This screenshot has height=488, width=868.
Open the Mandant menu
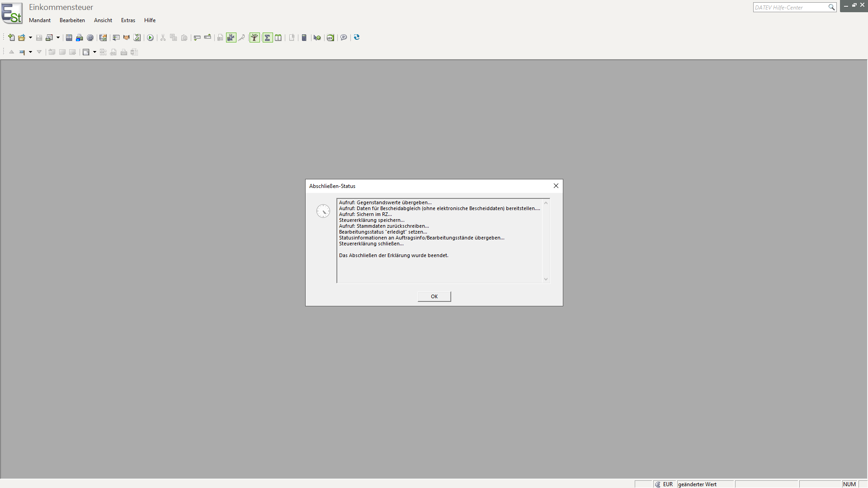[40, 20]
